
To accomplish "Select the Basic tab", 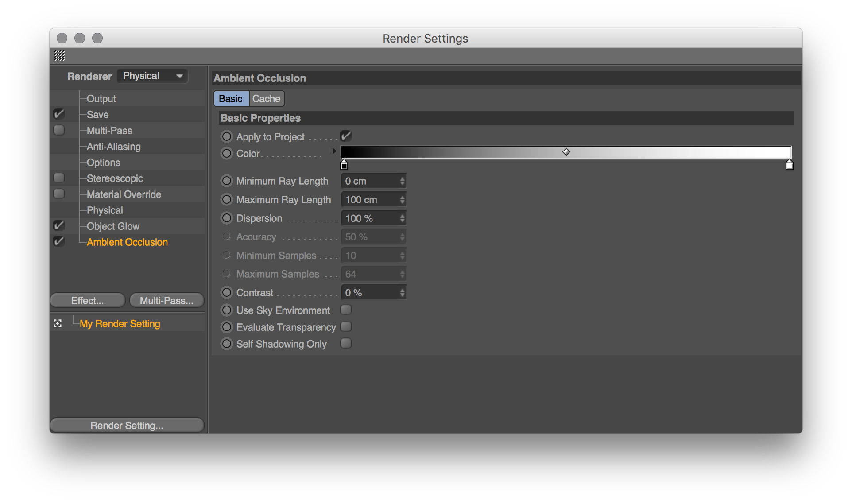I will coord(231,98).
